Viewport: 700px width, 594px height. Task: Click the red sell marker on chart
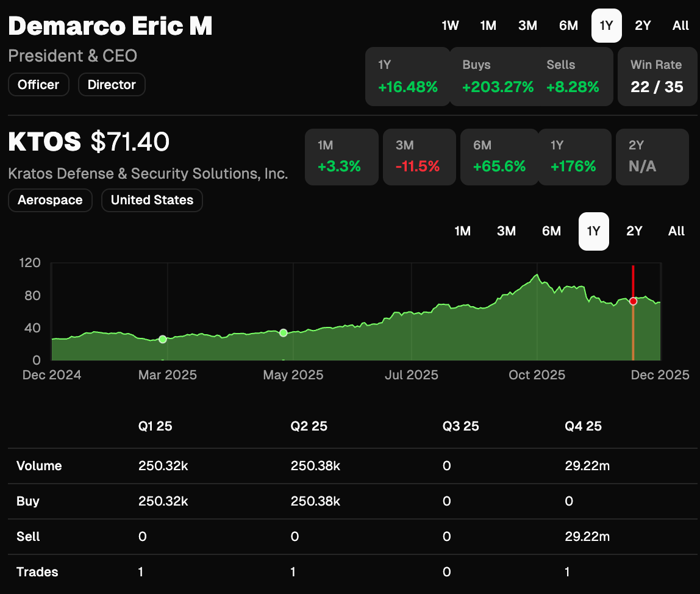click(x=633, y=301)
